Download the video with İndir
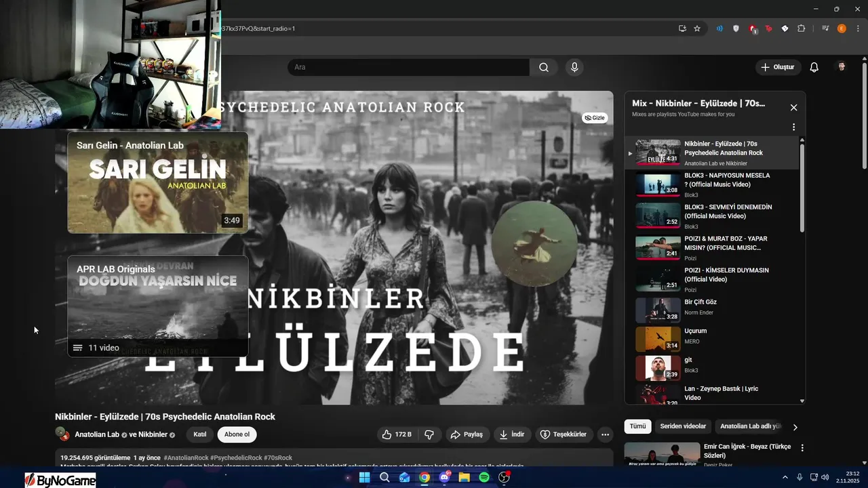 [512, 434]
